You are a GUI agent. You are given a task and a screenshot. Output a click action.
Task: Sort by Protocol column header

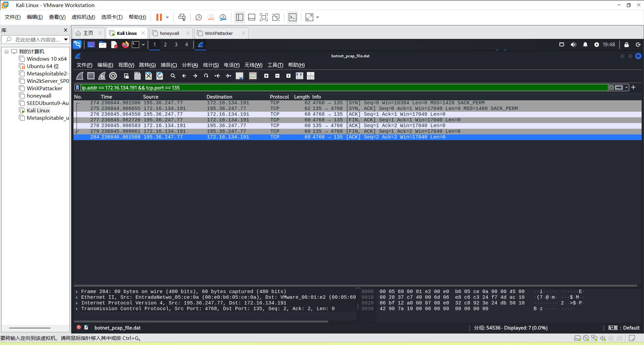pos(281,97)
